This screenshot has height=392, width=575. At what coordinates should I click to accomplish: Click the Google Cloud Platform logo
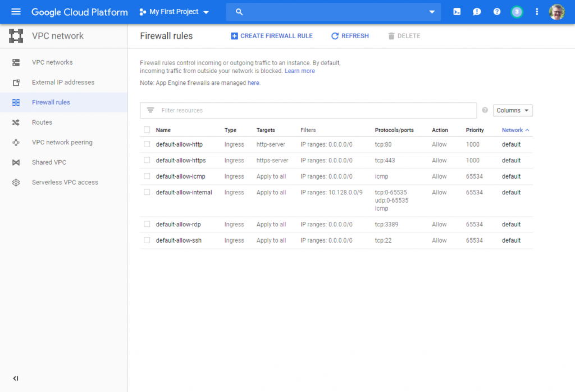80,12
